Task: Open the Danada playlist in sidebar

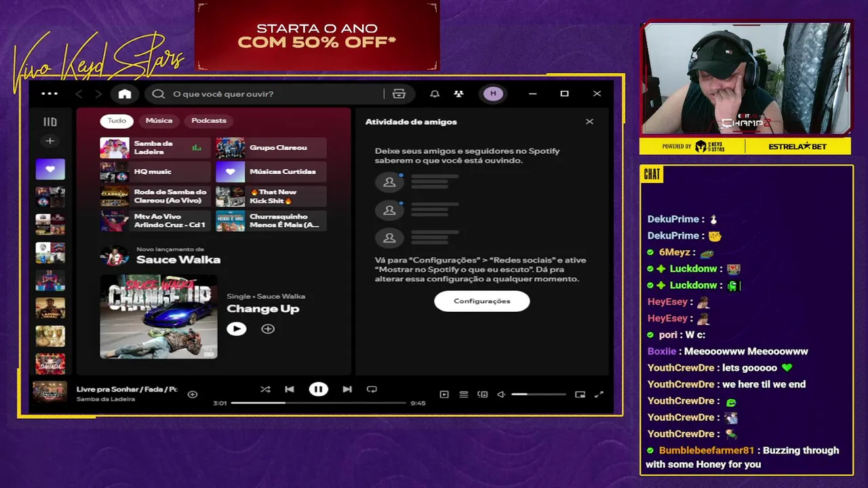Action: [50, 364]
